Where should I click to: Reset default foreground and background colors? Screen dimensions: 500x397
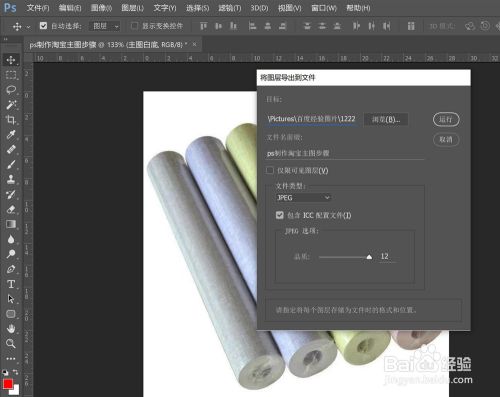[5, 372]
